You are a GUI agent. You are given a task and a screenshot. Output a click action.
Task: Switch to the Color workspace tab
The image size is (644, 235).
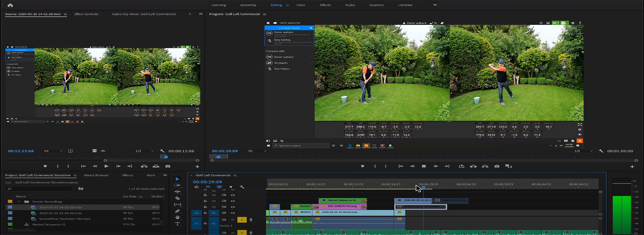pos(301,5)
